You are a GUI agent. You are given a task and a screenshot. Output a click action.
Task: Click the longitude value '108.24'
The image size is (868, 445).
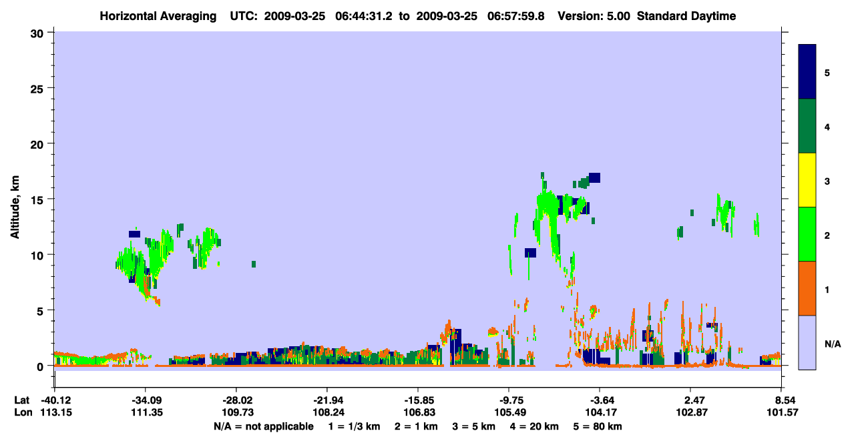(327, 413)
